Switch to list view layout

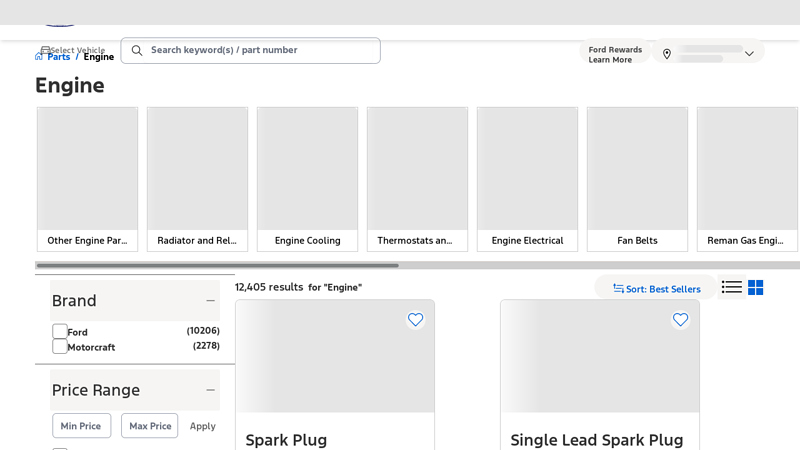point(732,288)
